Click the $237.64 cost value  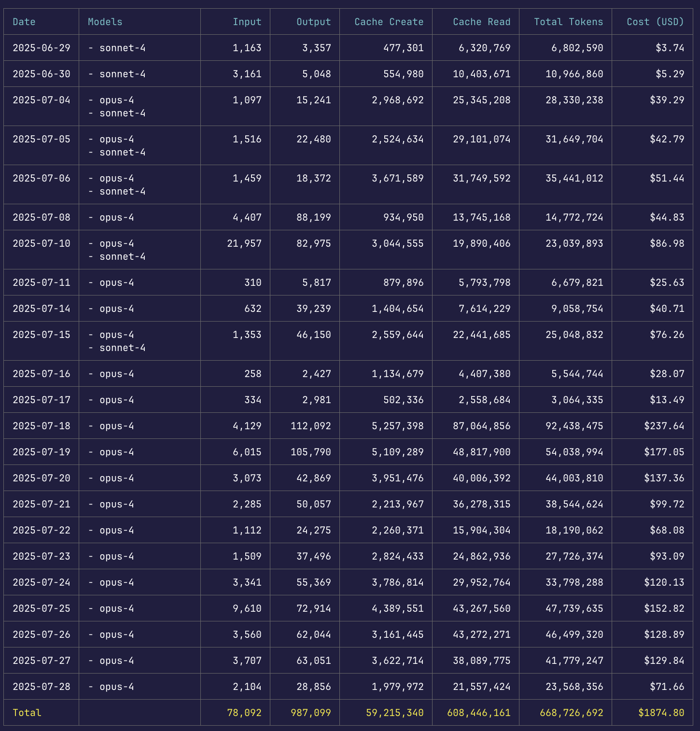[664, 426]
